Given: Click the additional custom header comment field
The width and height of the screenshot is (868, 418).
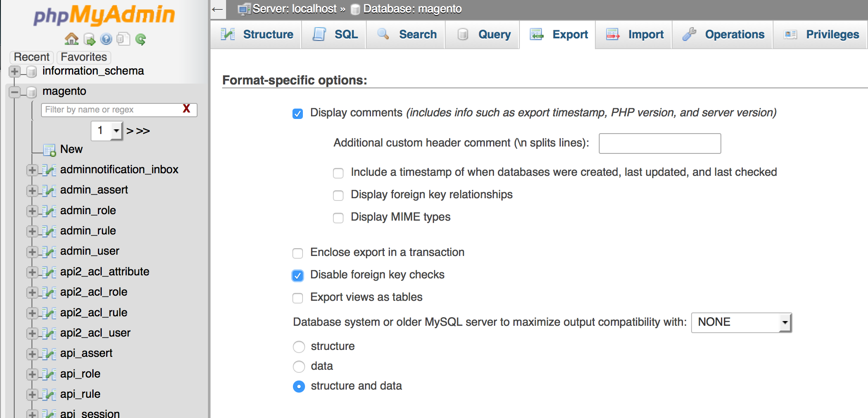Looking at the screenshot, I should click(659, 143).
